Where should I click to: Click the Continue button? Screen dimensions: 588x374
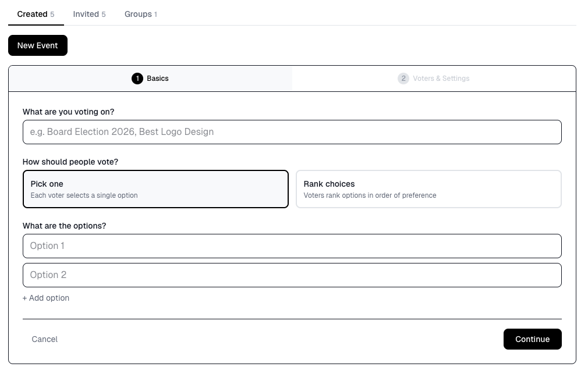[532, 339]
